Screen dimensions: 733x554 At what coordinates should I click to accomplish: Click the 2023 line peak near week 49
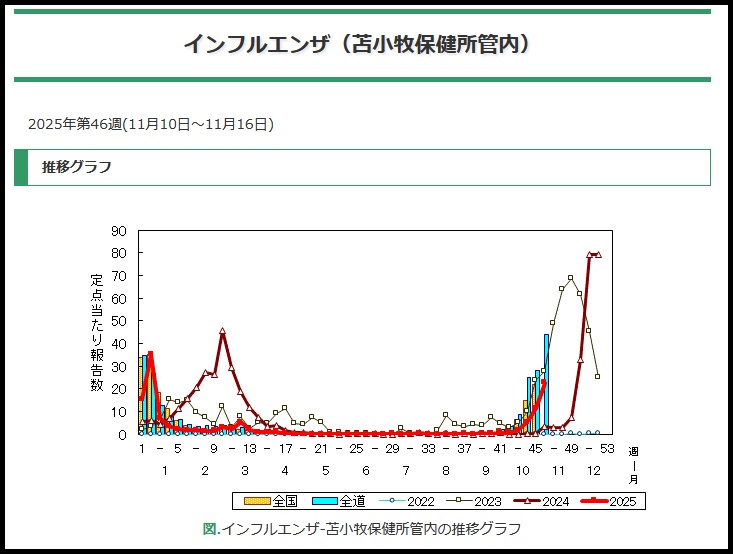[x=570, y=278]
